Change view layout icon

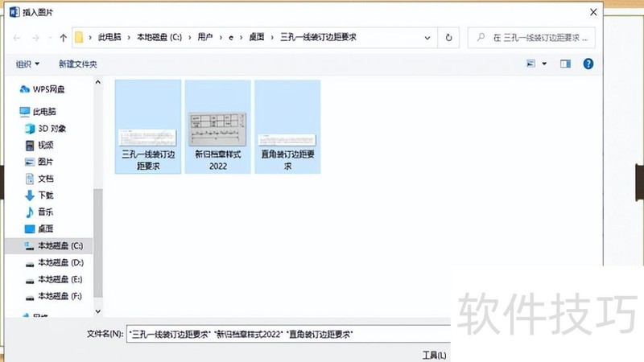click(530, 64)
